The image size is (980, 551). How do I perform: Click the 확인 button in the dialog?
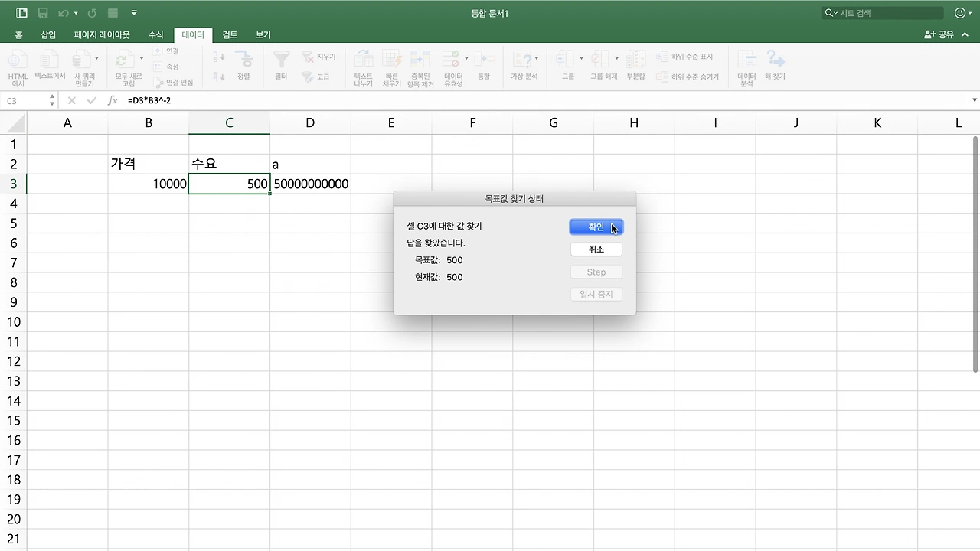(x=596, y=227)
